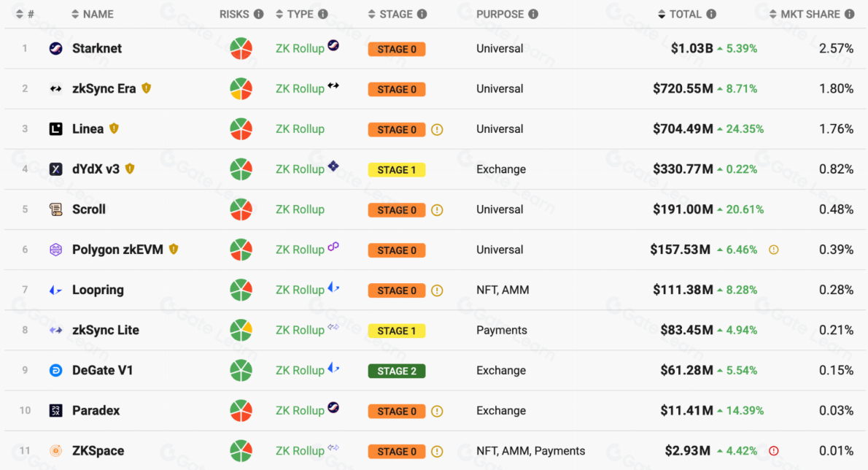Sort by the TYPE column header

pos(295,14)
